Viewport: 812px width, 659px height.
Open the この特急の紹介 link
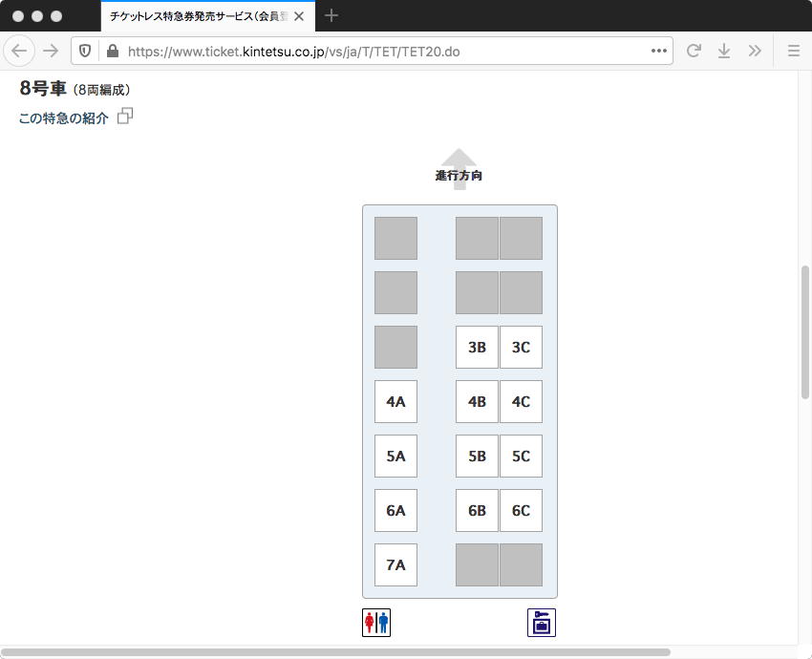tap(63, 118)
